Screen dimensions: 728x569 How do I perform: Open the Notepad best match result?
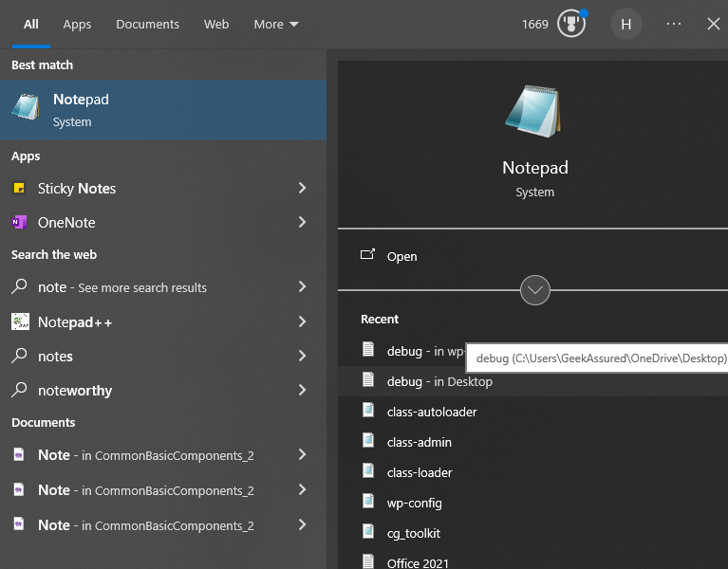pos(163,110)
